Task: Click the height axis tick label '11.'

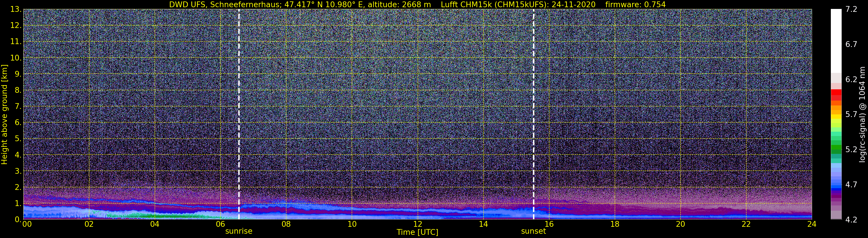Action: coord(16,42)
